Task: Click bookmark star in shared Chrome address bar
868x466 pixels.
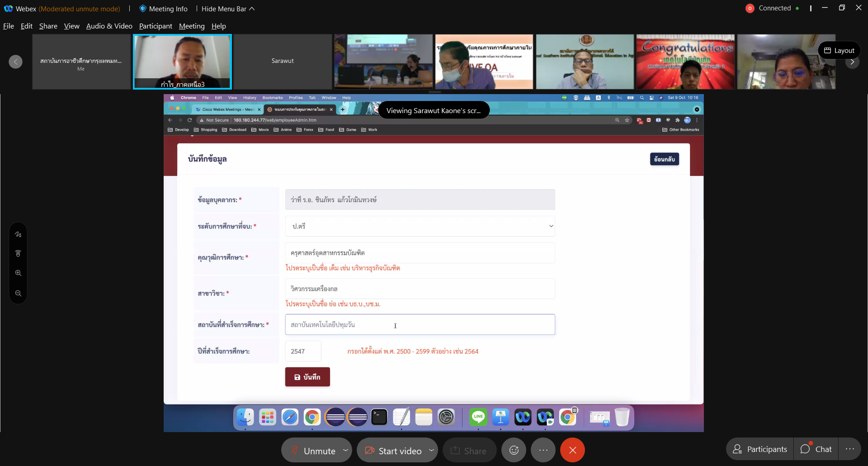Action: [627, 120]
